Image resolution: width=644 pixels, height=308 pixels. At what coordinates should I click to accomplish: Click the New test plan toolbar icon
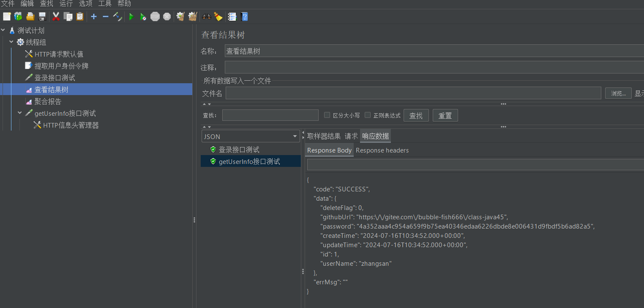pos(7,16)
